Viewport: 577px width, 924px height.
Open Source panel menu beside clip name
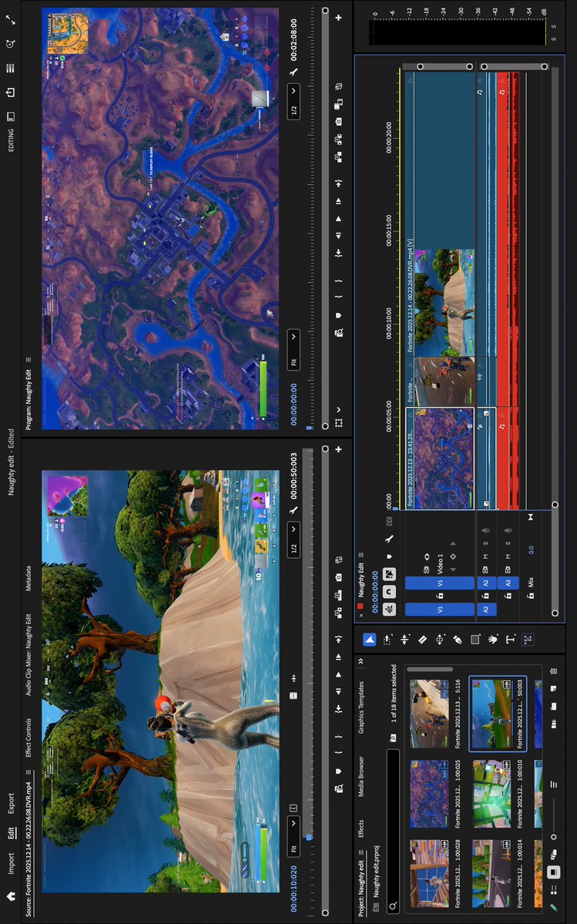tap(29, 771)
